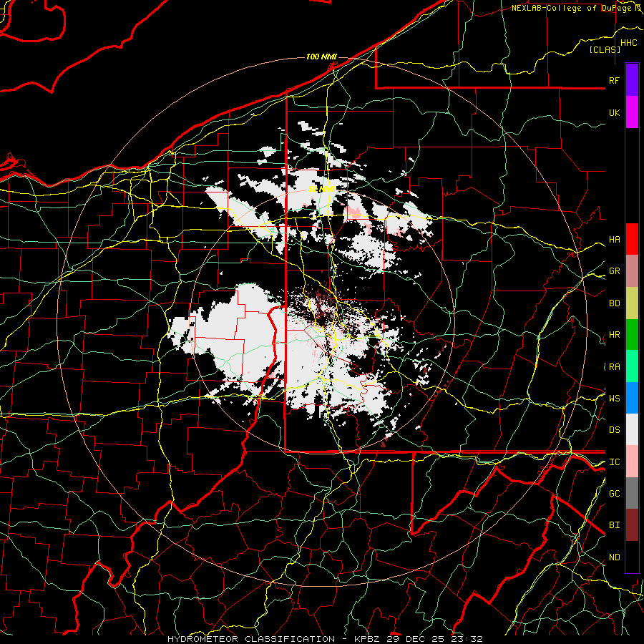Viewport: 644px width, 644px height.
Task: Click the [CLAS] units label
Action: (x=605, y=49)
